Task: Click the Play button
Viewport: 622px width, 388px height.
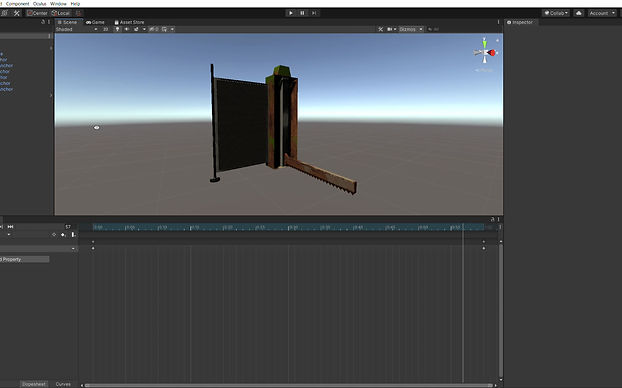Action: [x=291, y=13]
